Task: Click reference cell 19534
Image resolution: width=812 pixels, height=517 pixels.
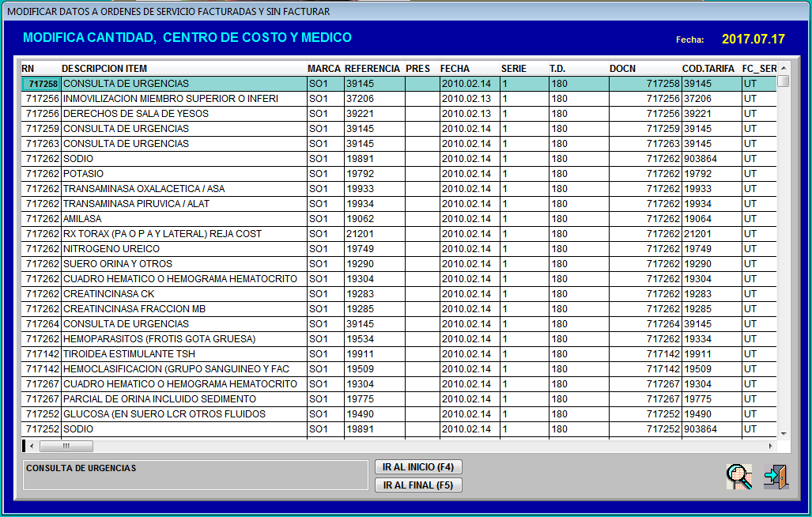Action: point(375,339)
